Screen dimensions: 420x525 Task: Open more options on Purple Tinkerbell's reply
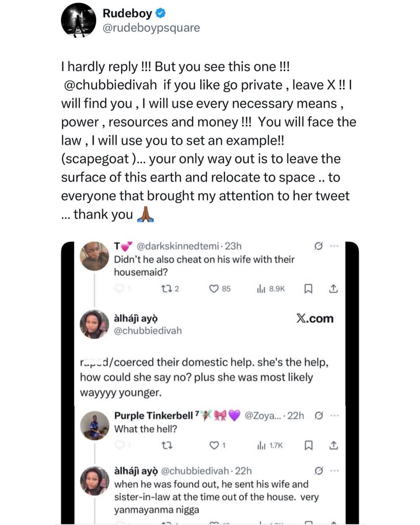(x=334, y=416)
